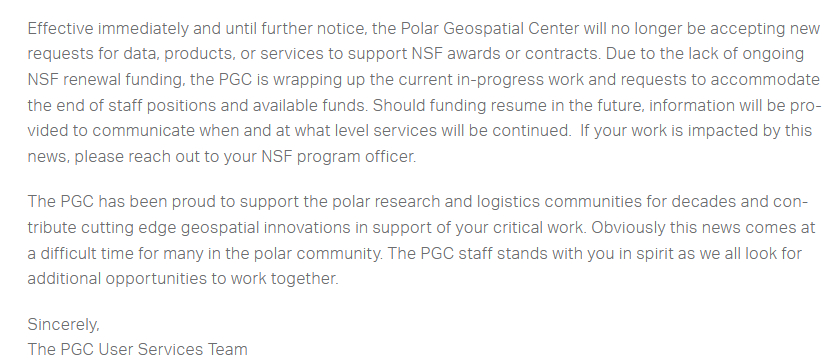The image size is (839, 362).
Task: Click the text "additional opportunities to work together"
Action: 182,279
